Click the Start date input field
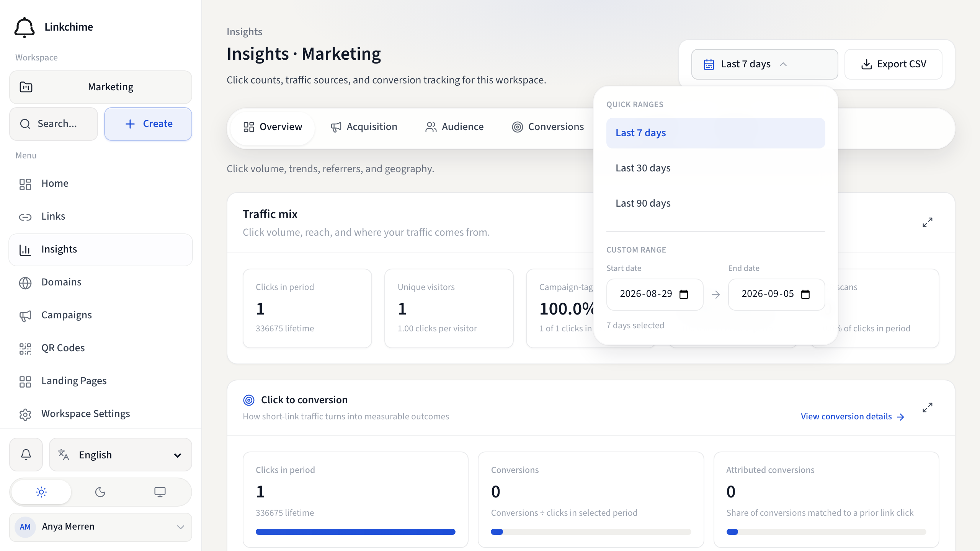Viewport: 980px width, 551px height. point(655,294)
